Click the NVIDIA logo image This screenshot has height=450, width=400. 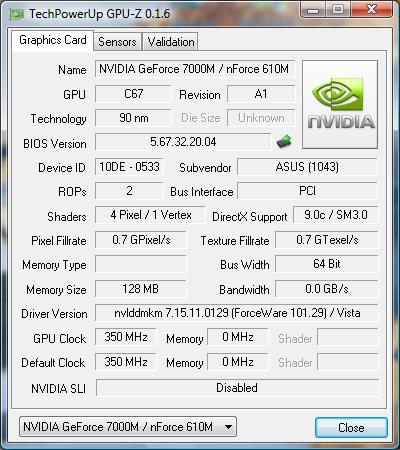340,104
